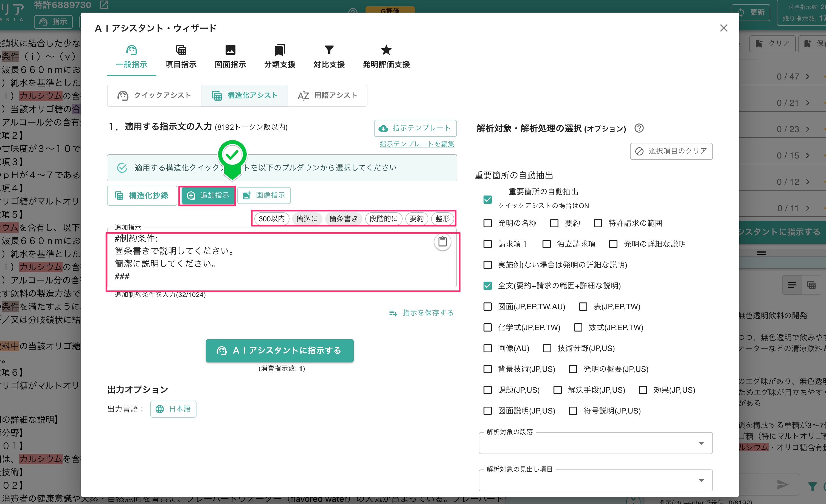This screenshot has height=504, width=826.
Task: Click the 追加指示 button
Action: [208, 196]
